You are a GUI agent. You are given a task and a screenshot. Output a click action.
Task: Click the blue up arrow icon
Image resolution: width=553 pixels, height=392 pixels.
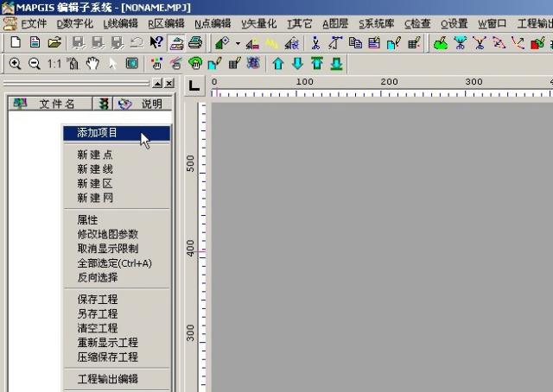coord(277,63)
